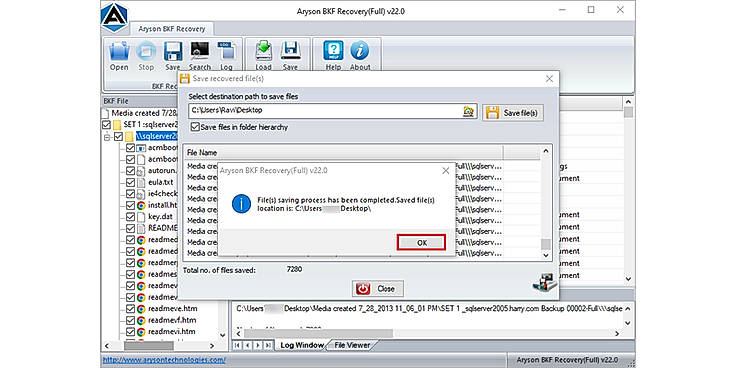Open the www.arysontechnologies.com link
This screenshot has height=368, width=736.
pyautogui.click(x=164, y=360)
